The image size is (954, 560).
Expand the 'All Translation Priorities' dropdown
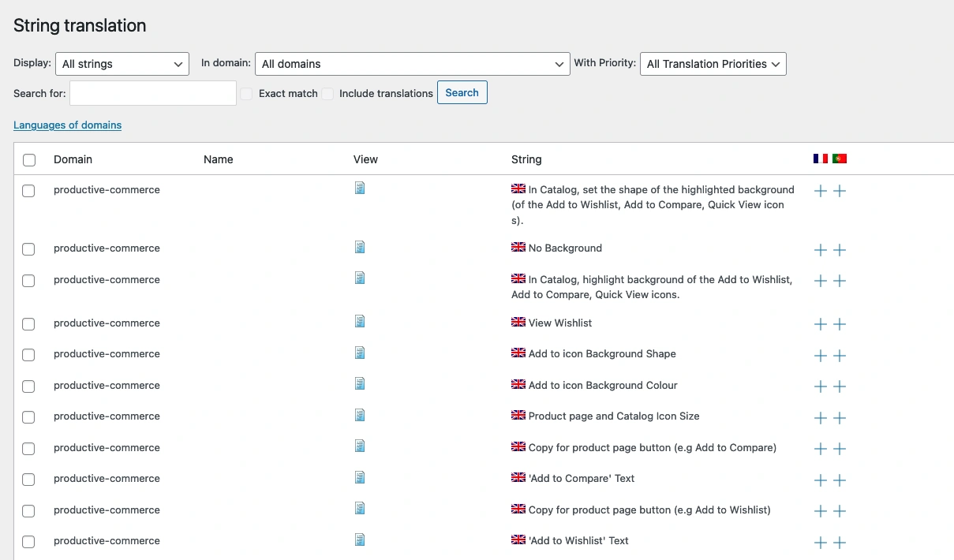point(713,64)
